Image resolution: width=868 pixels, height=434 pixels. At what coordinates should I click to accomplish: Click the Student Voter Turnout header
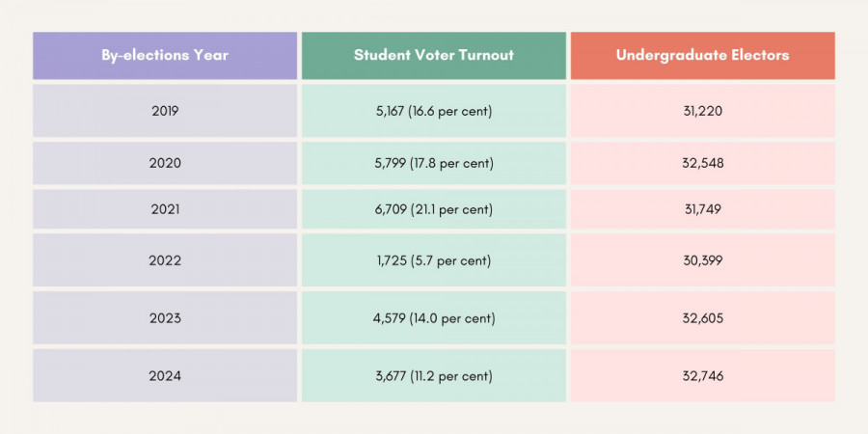click(x=433, y=55)
